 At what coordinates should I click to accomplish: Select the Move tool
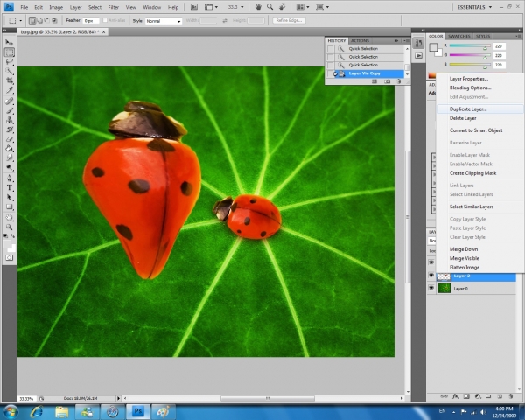click(9, 43)
